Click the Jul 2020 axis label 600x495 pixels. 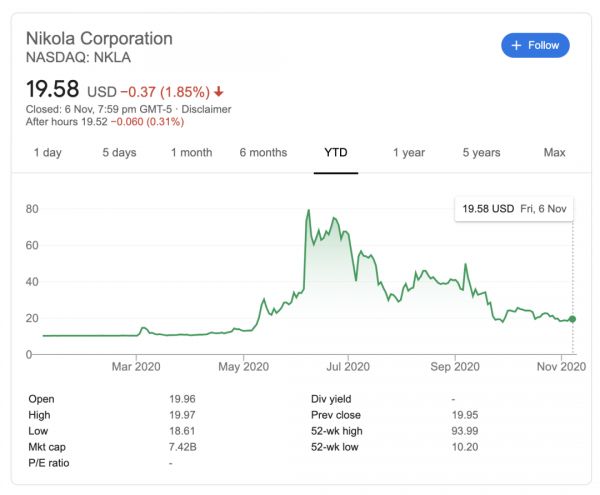pos(352,367)
